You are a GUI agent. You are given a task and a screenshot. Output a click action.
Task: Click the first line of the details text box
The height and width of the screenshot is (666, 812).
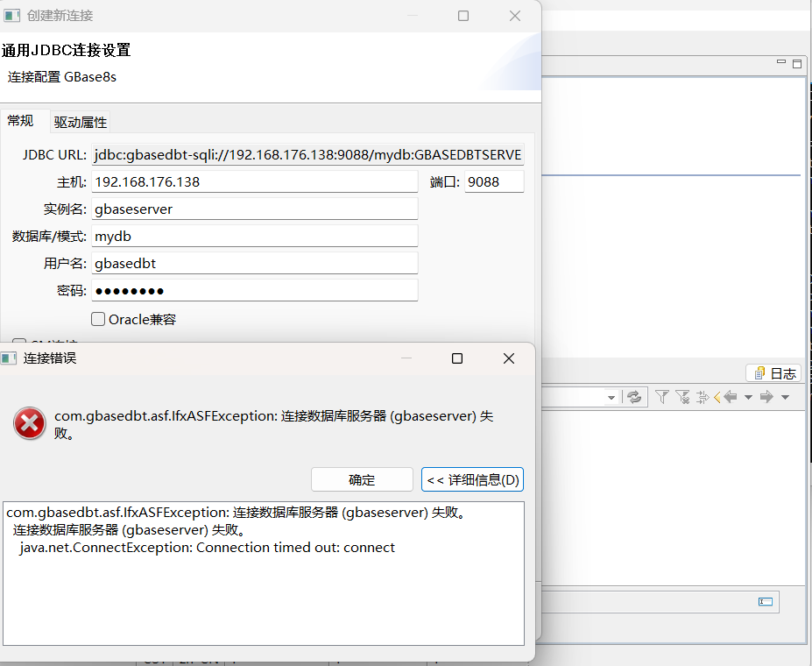[237, 512]
